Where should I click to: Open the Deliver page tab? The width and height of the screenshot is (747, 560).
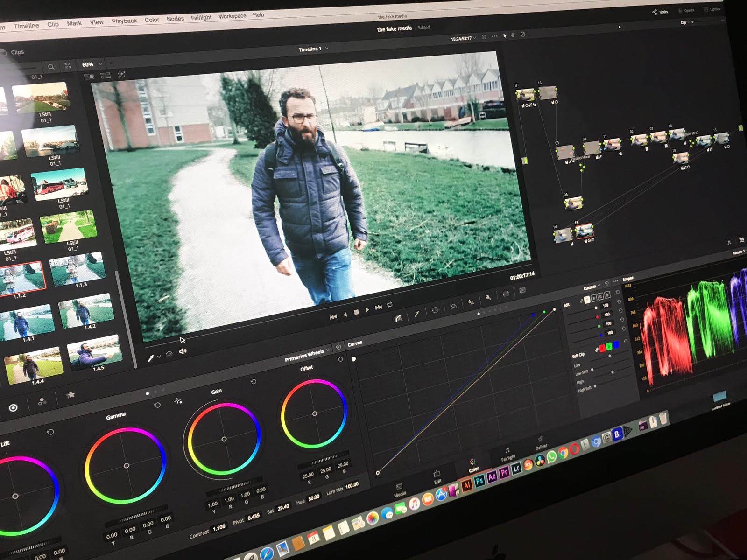pyautogui.click(x=541, y=442)
